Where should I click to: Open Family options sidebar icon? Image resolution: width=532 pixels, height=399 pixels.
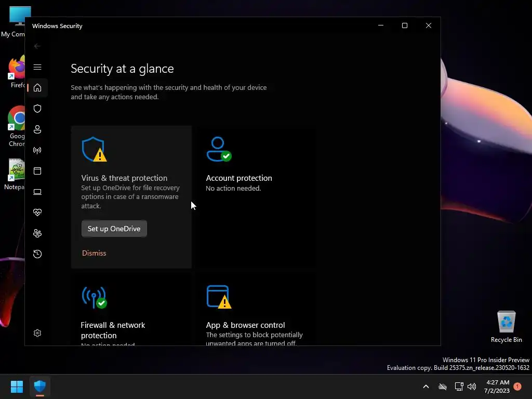coord(37,233)
